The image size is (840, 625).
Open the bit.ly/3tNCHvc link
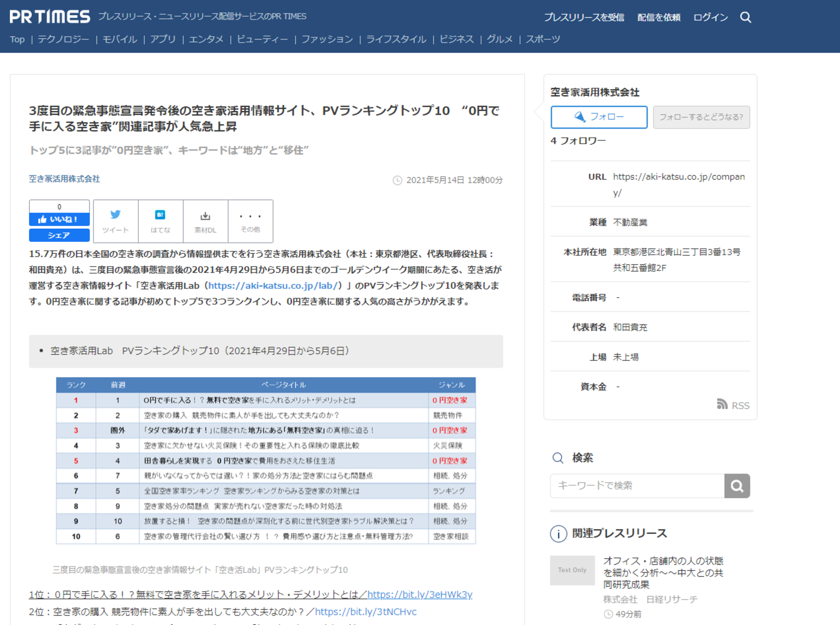pyautogui.click(x=366, y=611)
